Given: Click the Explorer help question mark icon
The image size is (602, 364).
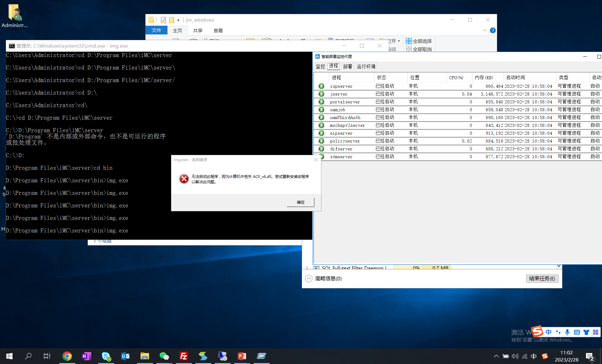Looking at the screenshot, I should tap(493, 30).
